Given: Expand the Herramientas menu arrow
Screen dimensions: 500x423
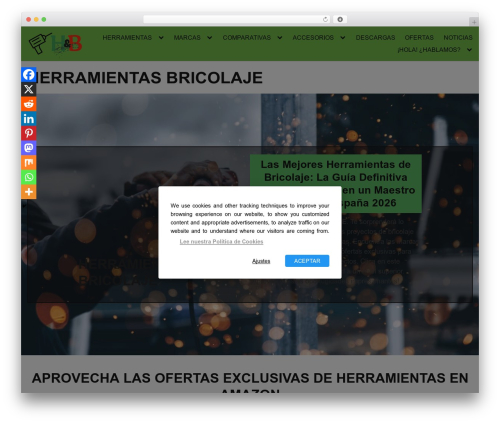Looking at the screenshot, I should [x=161, y=38].
